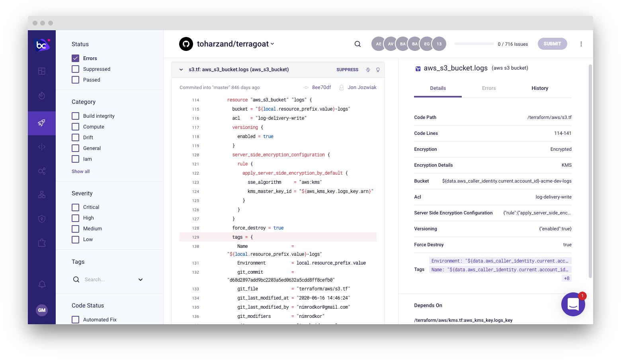Open the puzzle integrations icon in sidebar

42,243
